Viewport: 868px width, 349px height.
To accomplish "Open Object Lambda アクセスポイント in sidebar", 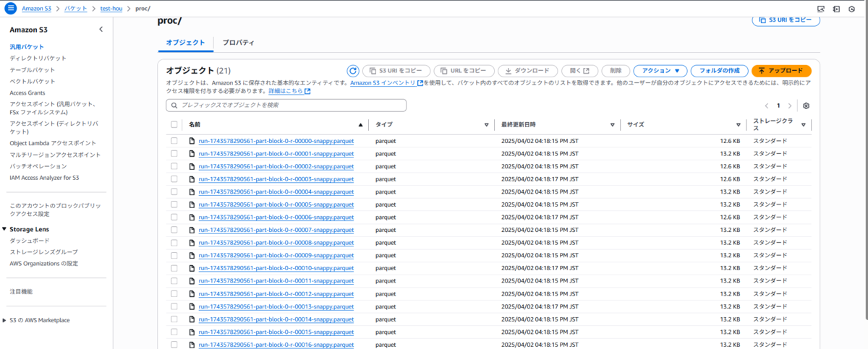I will point(53,143).
